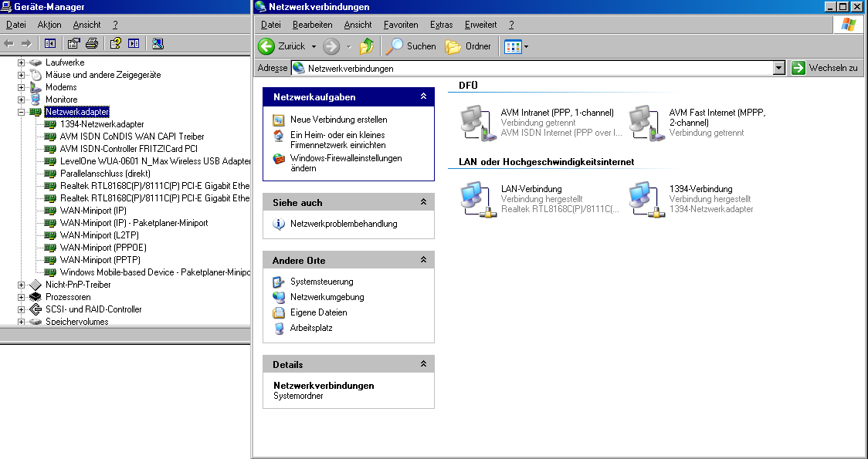Select AVM ISDN-Controller FRITZ!Card PCI

[x=128, y=149]
